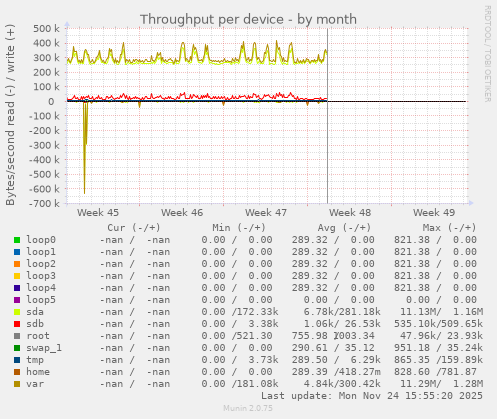Click the Week 49 axis label
Viewport: 497px width, 419px height.
pos(434,213)
